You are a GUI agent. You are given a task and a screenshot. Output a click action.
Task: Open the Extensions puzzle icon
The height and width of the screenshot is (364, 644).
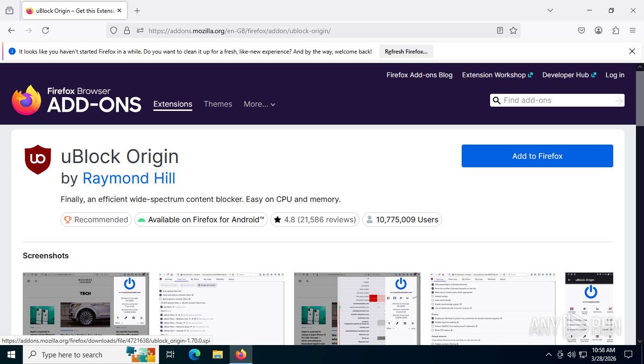[x=616, y=30]
